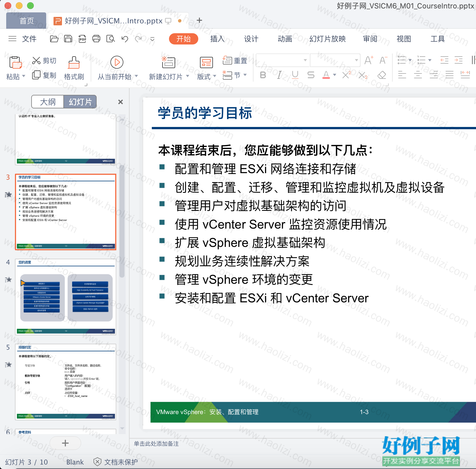Add a new document tab with plus

(x=199, y=20)
